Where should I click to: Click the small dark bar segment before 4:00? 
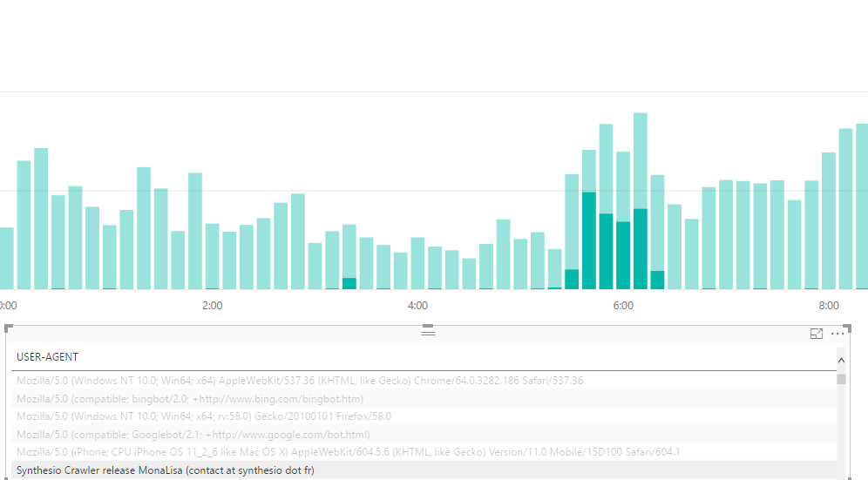(x=349, y=283)
